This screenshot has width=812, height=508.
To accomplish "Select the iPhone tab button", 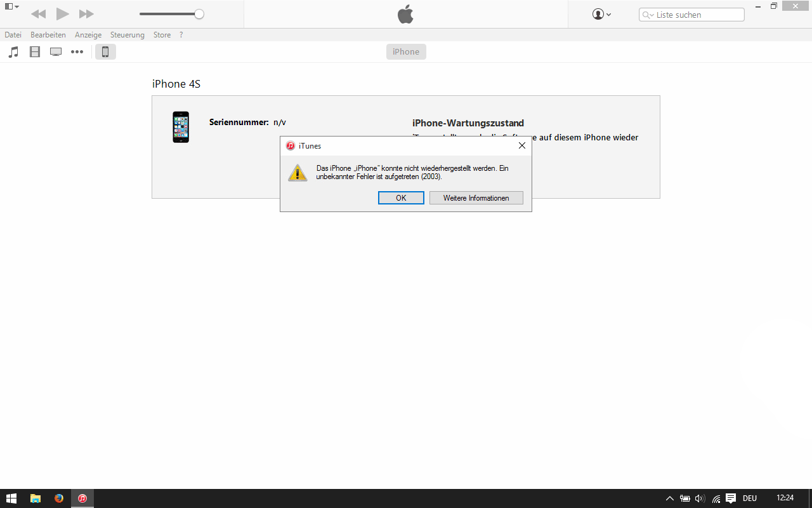I will 406,52.
